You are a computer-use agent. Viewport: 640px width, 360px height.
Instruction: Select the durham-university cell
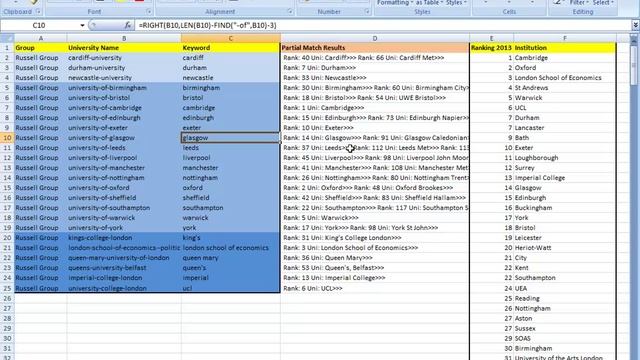124,68
